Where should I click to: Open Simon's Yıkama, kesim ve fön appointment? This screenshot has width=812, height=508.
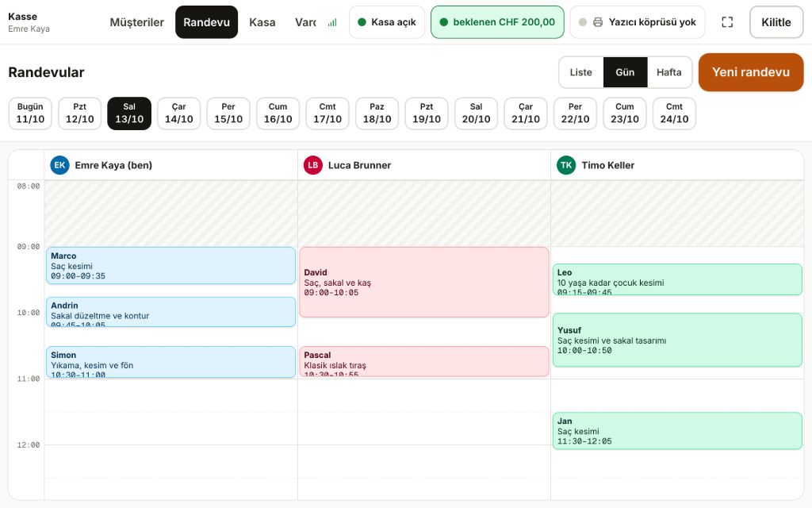pyautogui.click(x=171, y=362)
